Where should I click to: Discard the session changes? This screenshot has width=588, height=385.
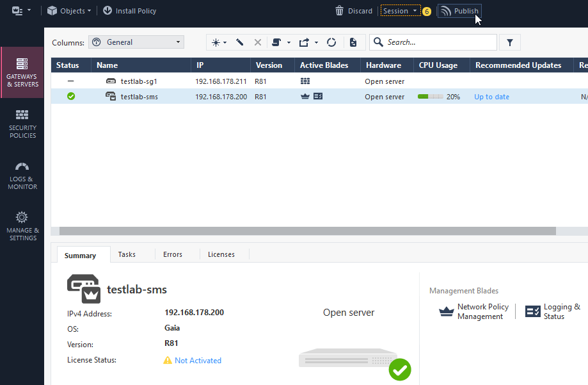[353, 11]
